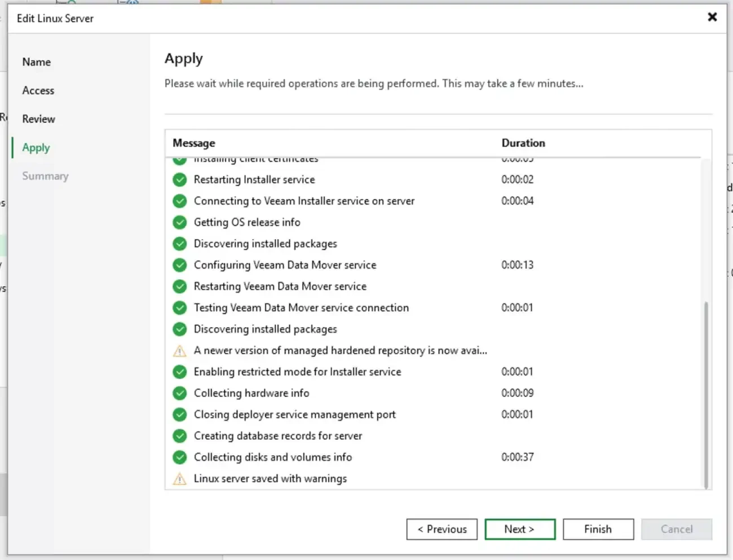Switch to the Review step
The height and width of the screenshot is (560, 733).
39,119
